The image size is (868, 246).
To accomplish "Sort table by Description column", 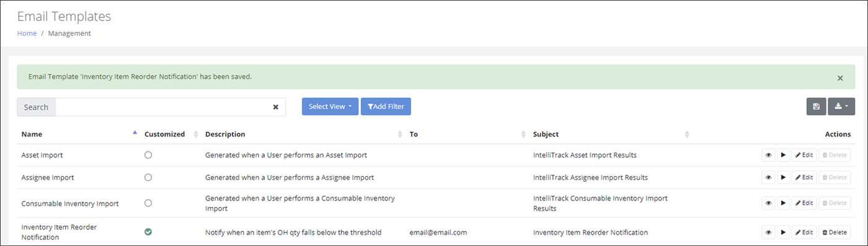I will [303, 134].
